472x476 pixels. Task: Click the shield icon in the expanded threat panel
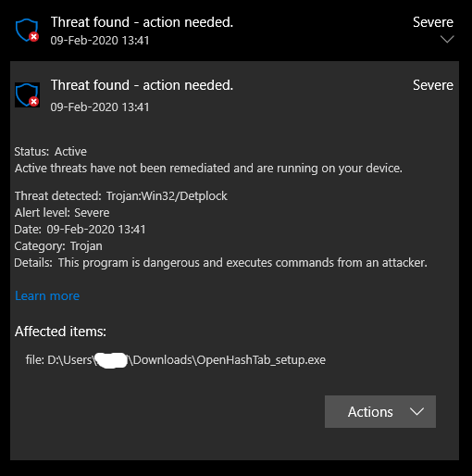[x=27, y=94]
